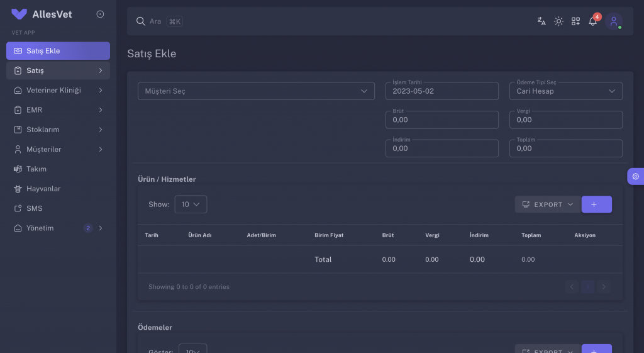Open the settings gear customizer tab

tap(635, 176)
